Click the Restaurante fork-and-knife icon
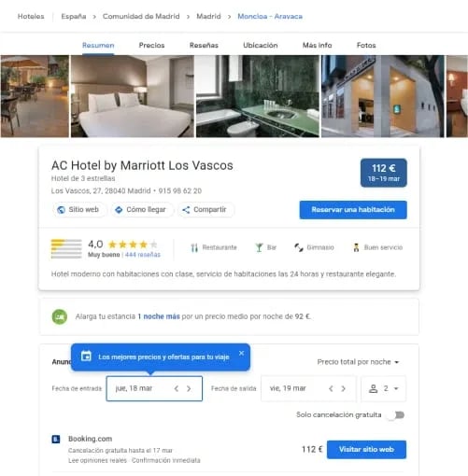 click(194, 248)
